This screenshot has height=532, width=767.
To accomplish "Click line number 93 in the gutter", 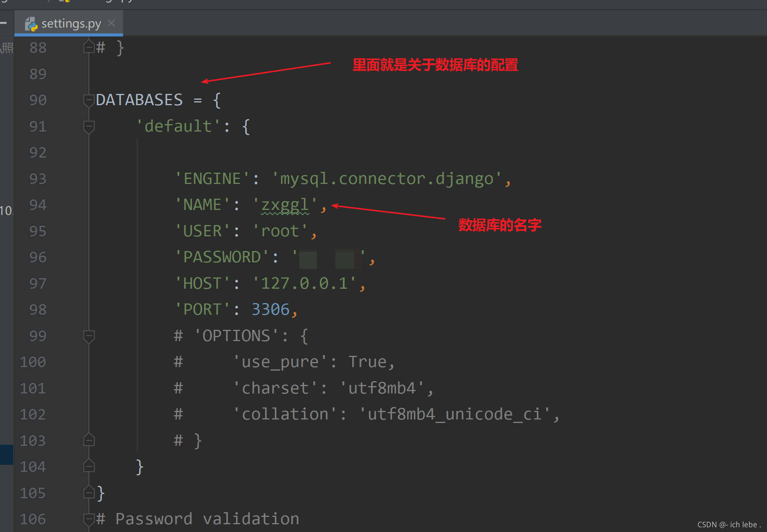I will click(x=38, y=179).
